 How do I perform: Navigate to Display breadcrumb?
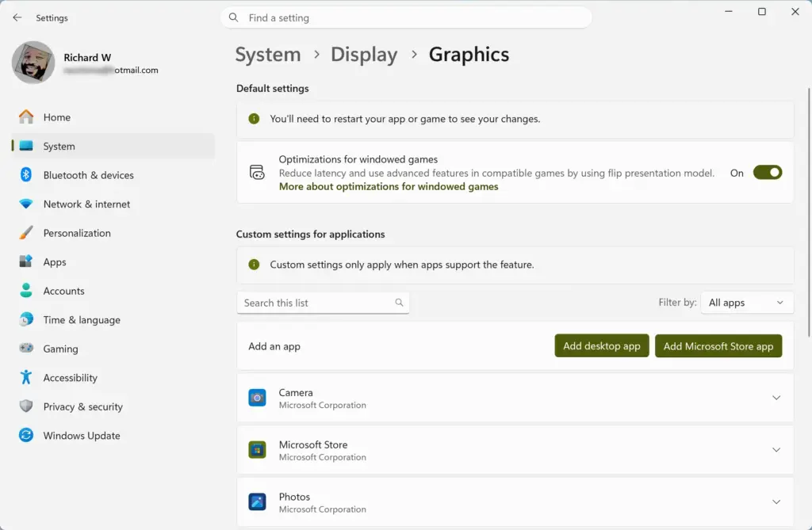pyautogui.click(x=364, y=55)
